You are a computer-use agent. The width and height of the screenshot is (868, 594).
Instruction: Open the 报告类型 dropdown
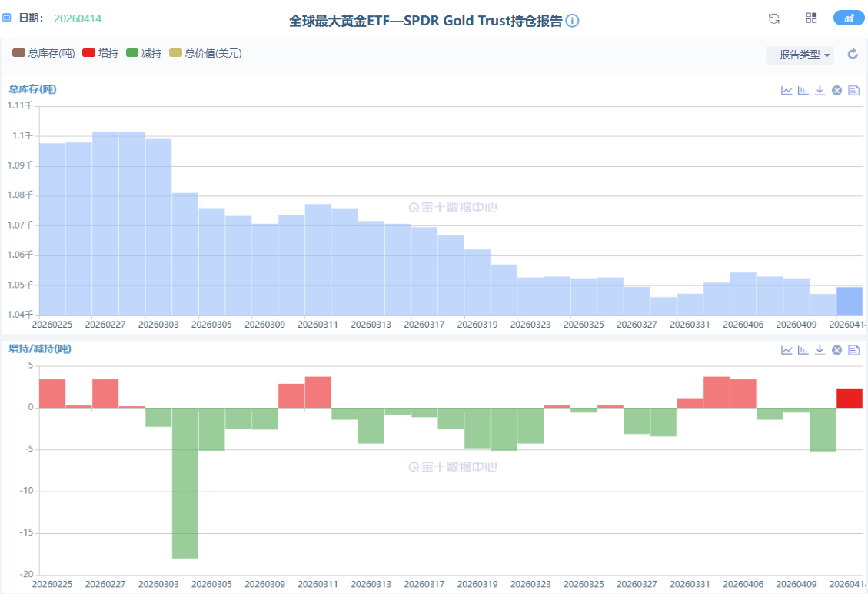[x=800, y=55]
